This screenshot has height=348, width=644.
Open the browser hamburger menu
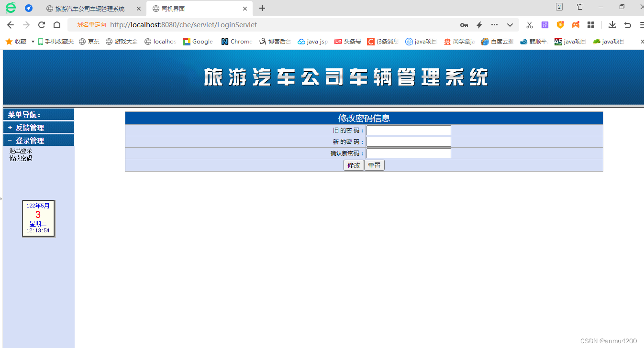pos(641,24)
